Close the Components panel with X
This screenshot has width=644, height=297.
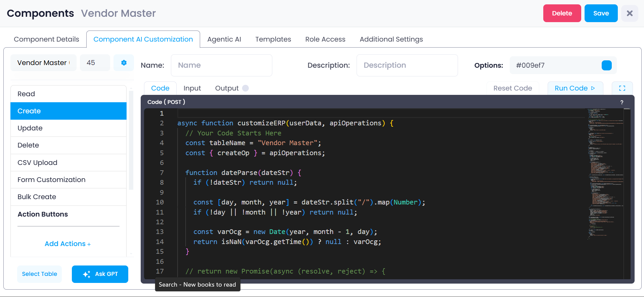pyautogui.click(x=630, y=13)
